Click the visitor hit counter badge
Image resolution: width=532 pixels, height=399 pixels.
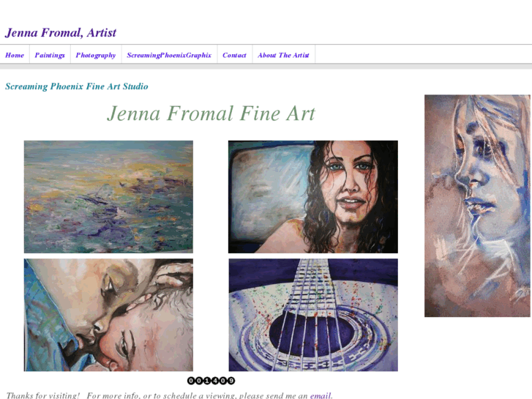(211, 381)
